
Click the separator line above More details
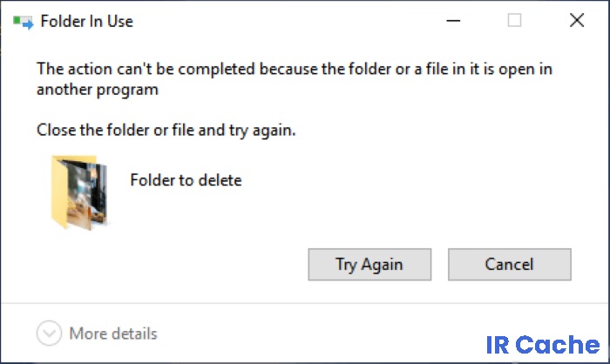(305, 303)
